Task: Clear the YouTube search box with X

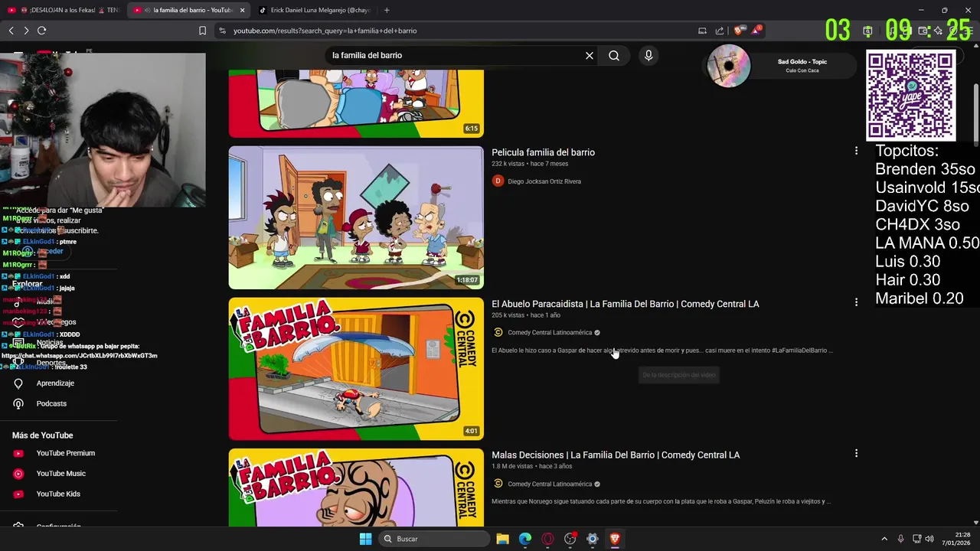Action: tap(590, 55)
